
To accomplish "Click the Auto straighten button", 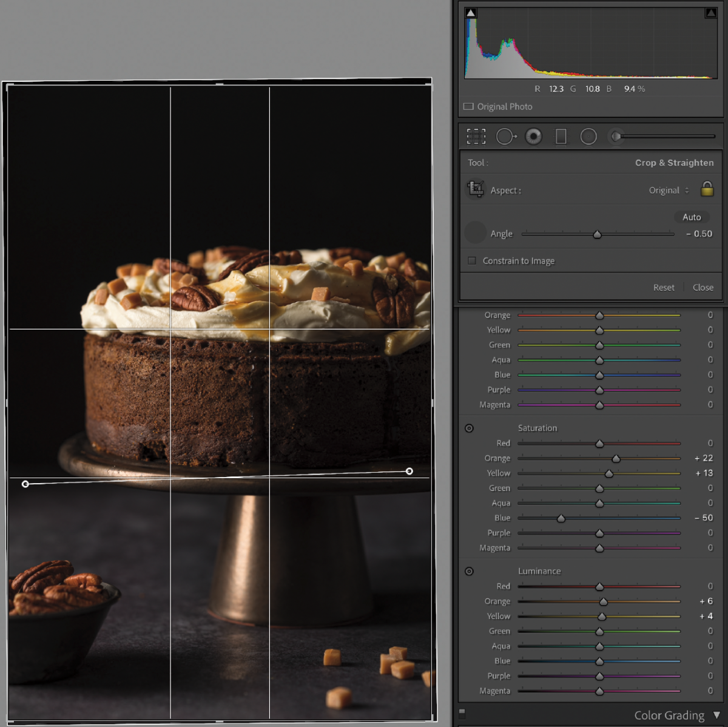I will point(691,217).
